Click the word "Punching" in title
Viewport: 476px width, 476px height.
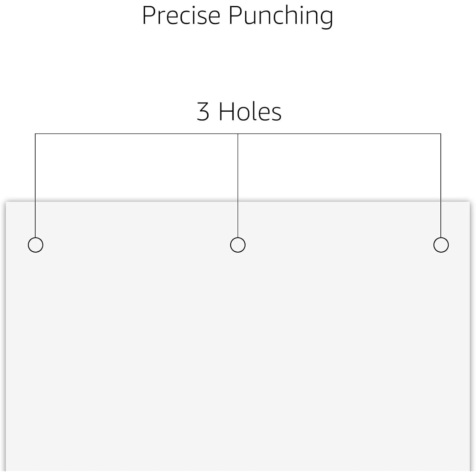click(x=281, y=16)
